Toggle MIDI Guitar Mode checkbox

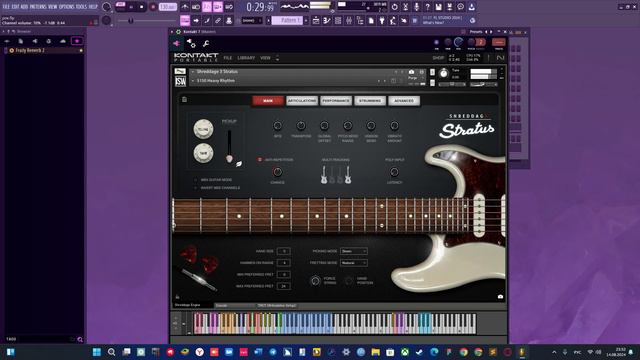(x=196, y=180)
